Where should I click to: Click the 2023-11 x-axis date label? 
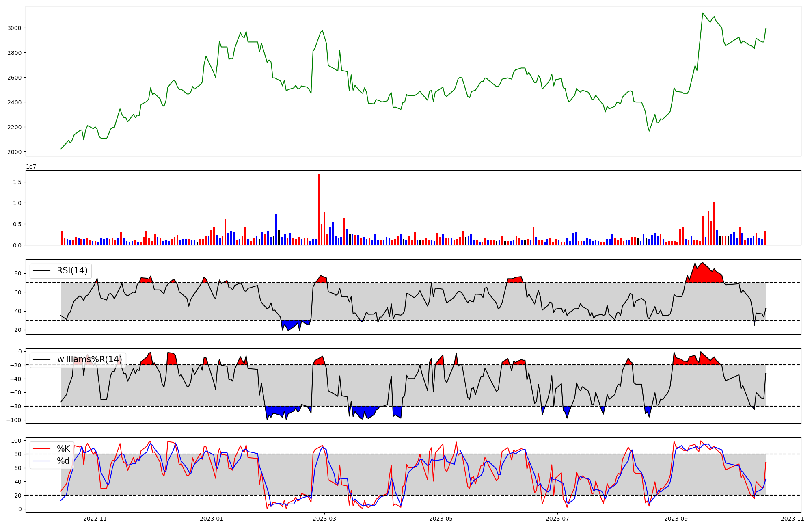(x=793, y=519)
